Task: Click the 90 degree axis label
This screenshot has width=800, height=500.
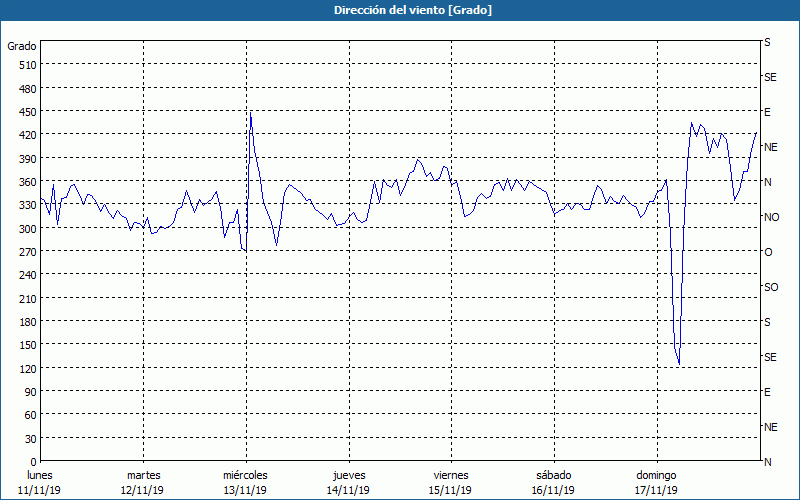Action: [31, 392]
